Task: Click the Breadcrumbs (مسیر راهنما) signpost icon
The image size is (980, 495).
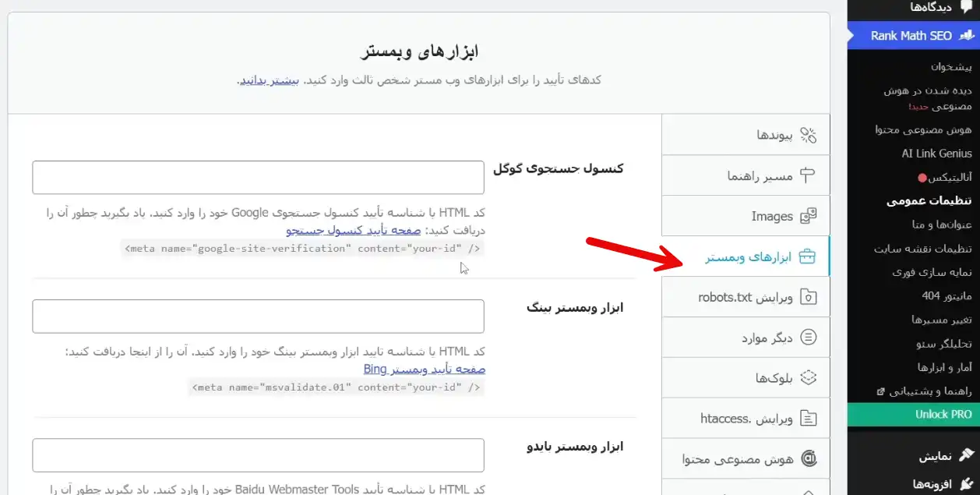Action: 809,175
